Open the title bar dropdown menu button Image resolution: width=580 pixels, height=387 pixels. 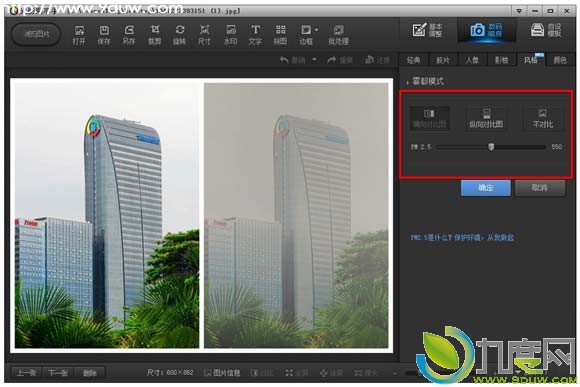pyautogui.click(x=519, y=11)
